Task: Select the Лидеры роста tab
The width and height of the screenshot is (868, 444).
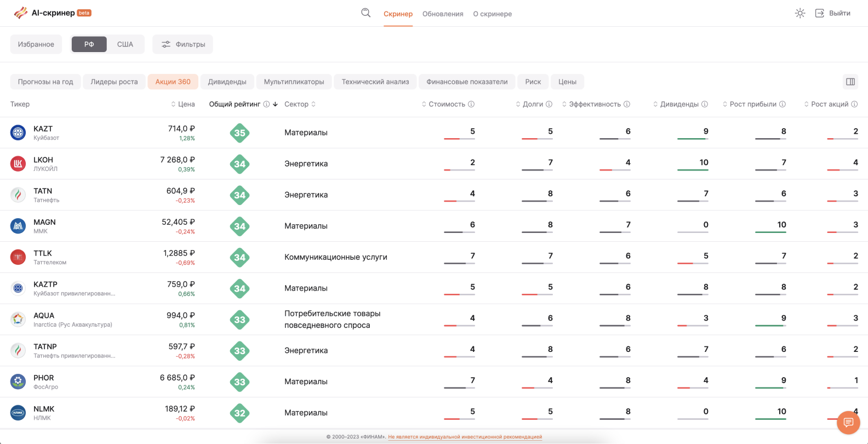Action: pyautogui.click(x=114, y=82)
